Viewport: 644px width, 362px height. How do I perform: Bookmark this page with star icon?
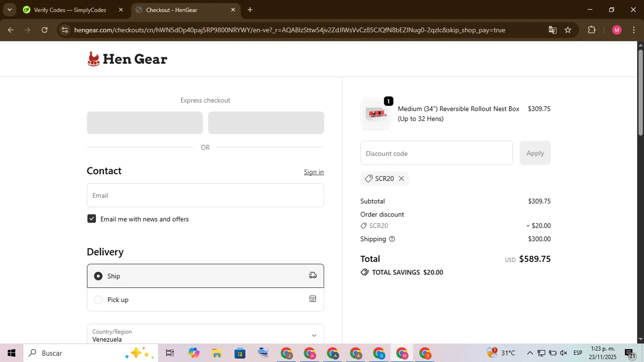[x=568, y=30]
